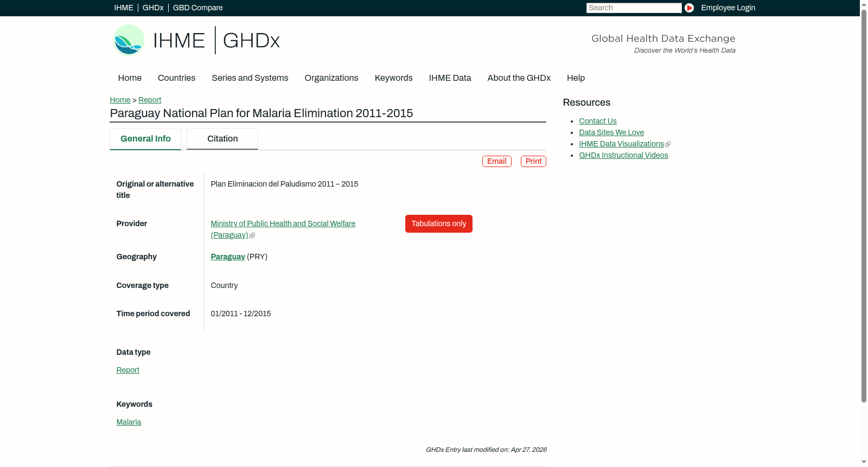Go to Home in main navigation
The height and width of the screenshot is (467, 868).
(x=130, y=78)
